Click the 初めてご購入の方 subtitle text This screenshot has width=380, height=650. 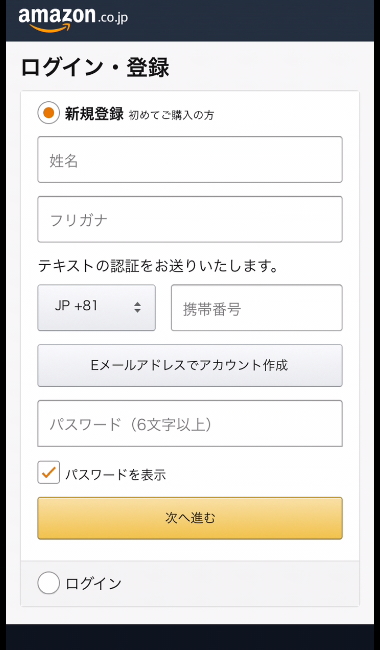point(171,115)
